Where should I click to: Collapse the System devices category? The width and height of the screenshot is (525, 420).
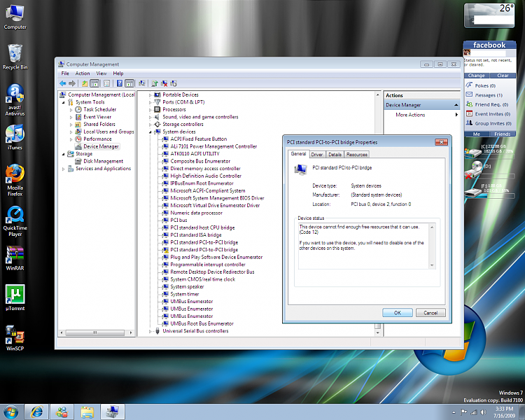tap(150, 132)
